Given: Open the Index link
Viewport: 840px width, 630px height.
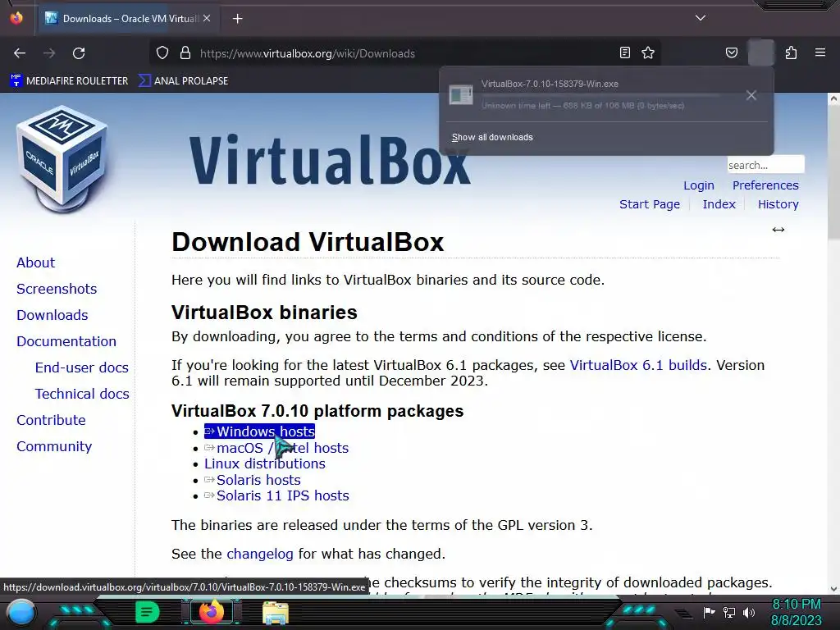Looking at the screenshot, I should coord(719,204).
